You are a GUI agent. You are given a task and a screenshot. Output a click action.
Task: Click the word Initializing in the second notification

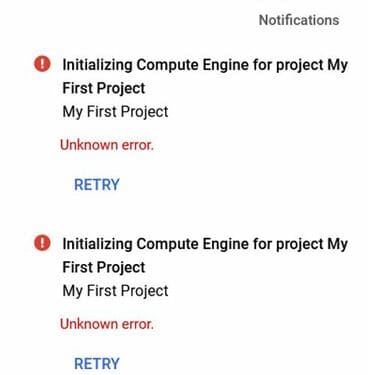(98, 244)
